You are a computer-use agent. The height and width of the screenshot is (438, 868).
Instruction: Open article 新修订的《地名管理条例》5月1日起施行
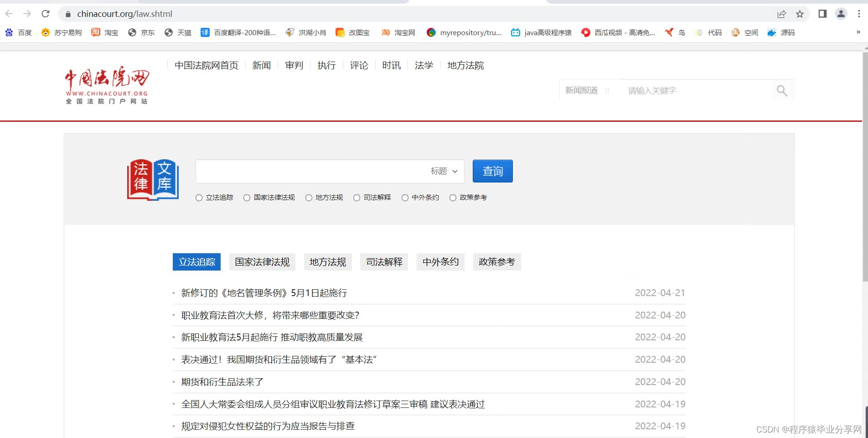tap(264, 293)
